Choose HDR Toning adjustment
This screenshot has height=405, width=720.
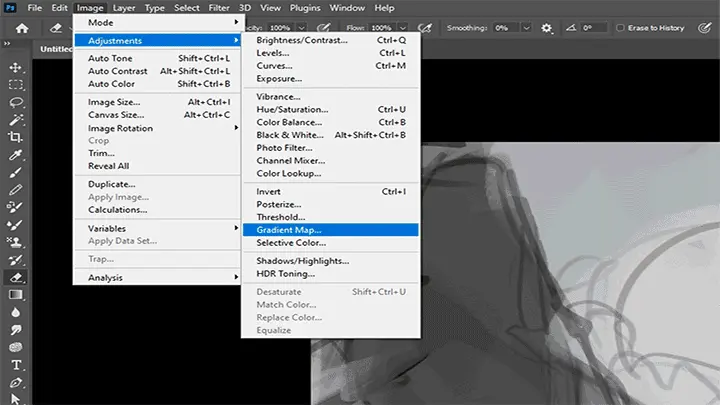(331, 274)
